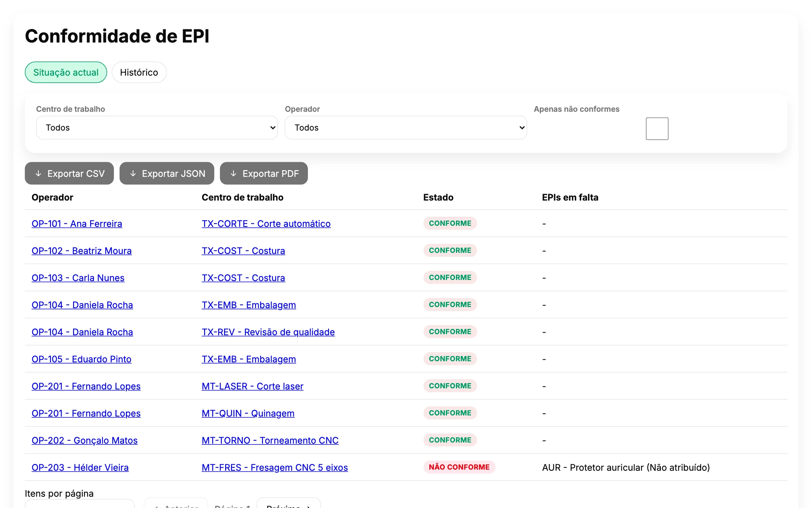Click the Estado column header

click(438, 197)
